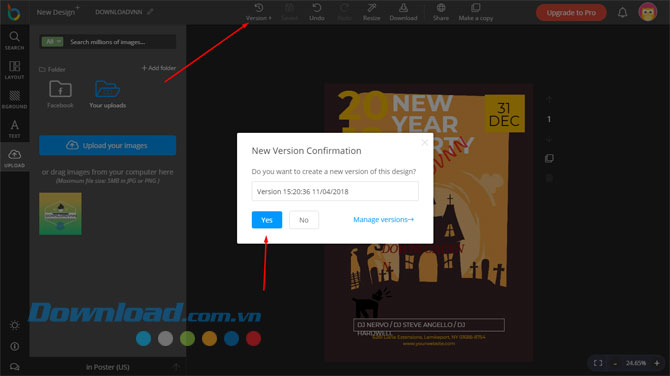This screenshot has width=670, height=376.
Task: Click the page number 1 indicator
Action: point(549,119)
